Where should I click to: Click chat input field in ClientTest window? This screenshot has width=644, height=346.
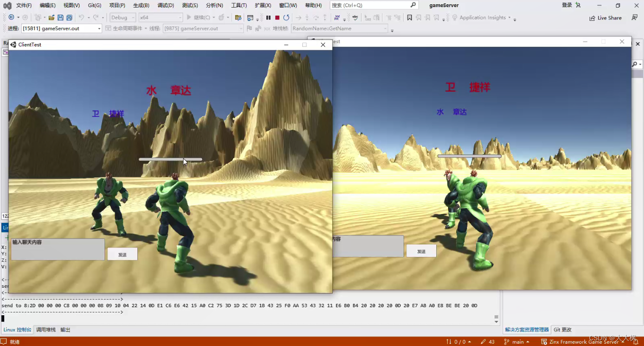click(x=58, y=249)
